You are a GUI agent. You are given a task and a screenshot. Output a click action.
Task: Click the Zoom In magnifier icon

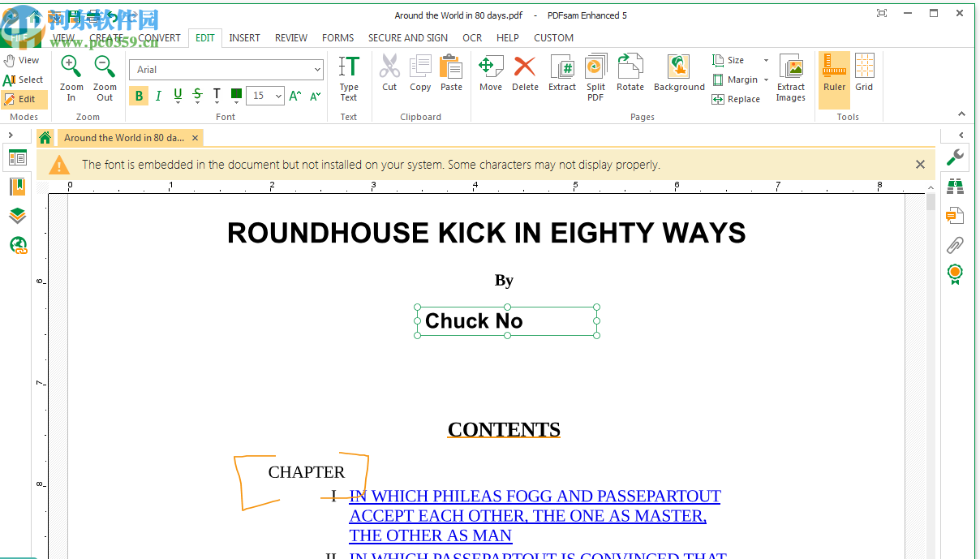[x=71, y=67]
